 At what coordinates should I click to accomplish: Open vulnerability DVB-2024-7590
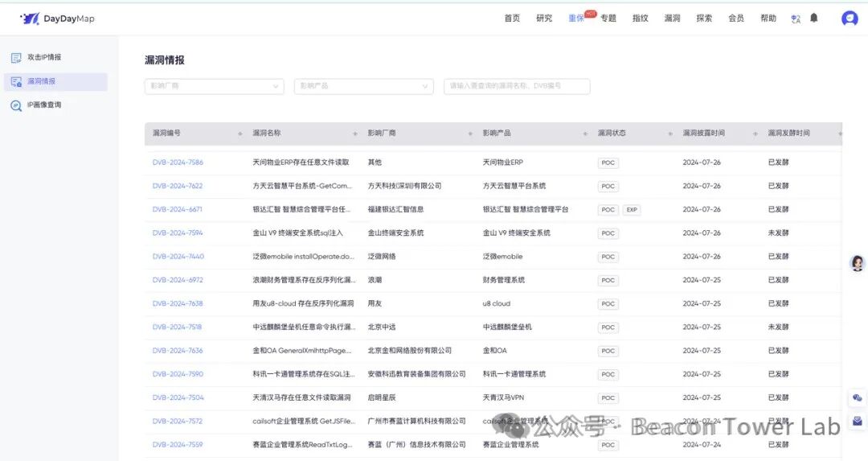(178, 374)
